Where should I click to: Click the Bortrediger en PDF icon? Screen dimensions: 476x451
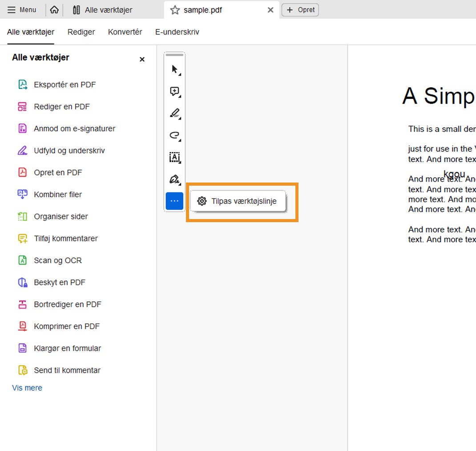pos(22,304)
